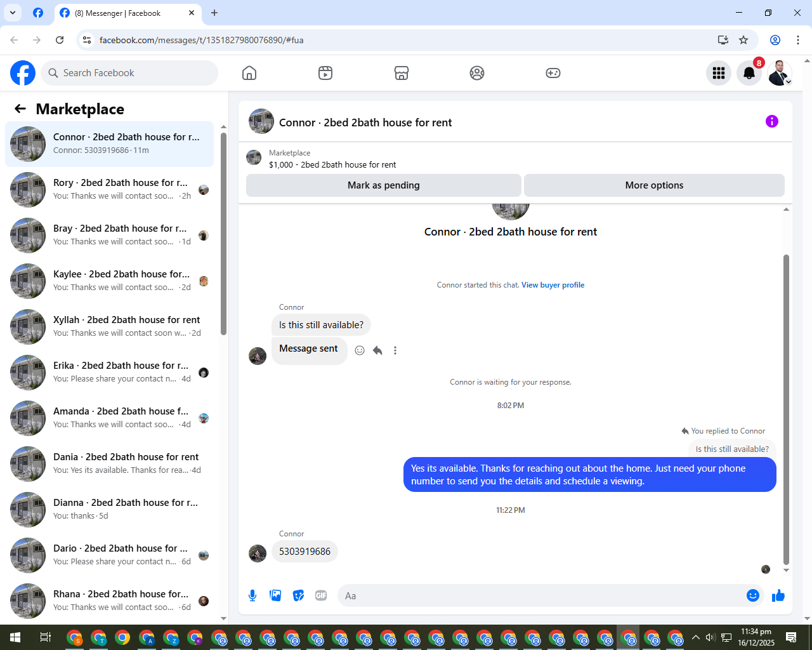Open Rhana conversation in list

pyautogui.click(x=109, y=601)
